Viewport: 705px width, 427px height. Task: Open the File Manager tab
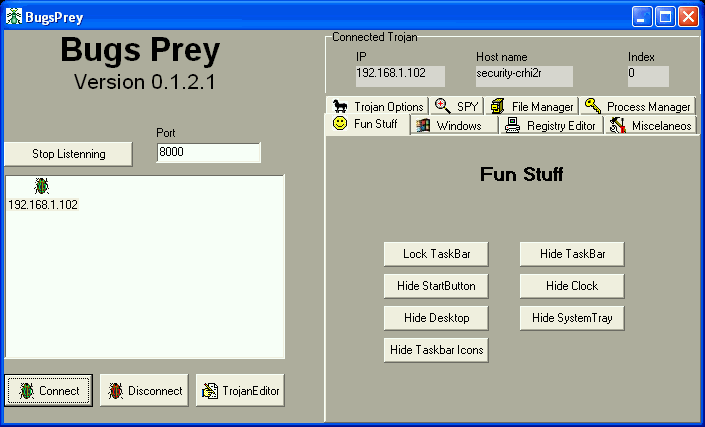532,106
